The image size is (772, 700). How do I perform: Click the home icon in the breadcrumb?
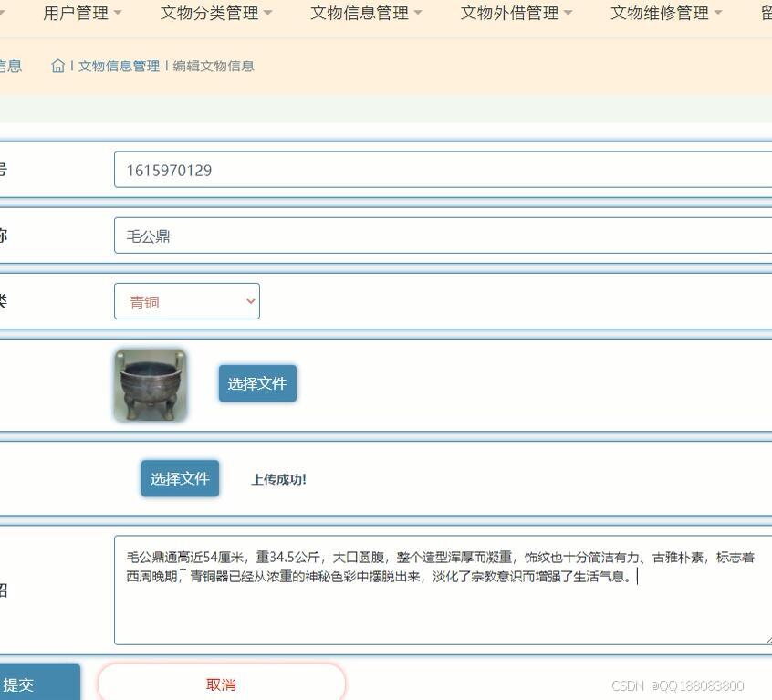coord(57,66)
